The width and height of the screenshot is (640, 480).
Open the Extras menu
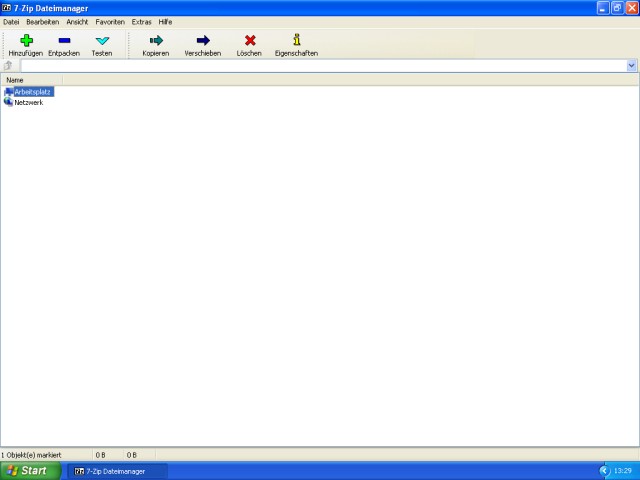(x=141, y=22)
